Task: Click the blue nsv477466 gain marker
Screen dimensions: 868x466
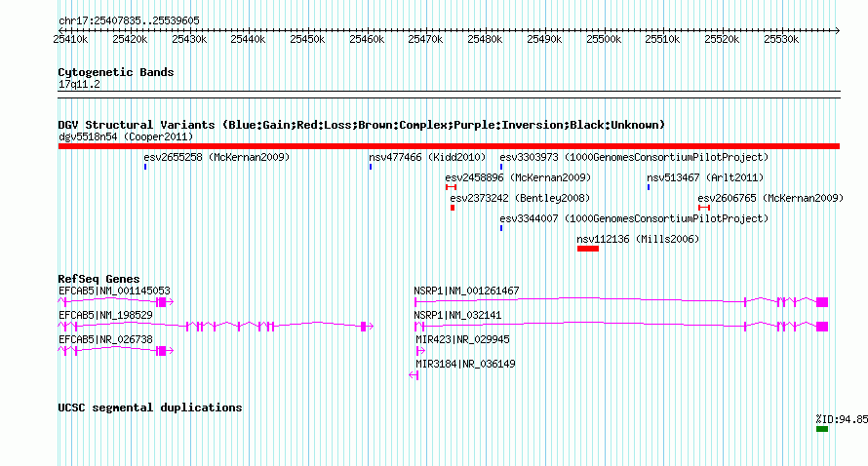Action: point(371,167)
